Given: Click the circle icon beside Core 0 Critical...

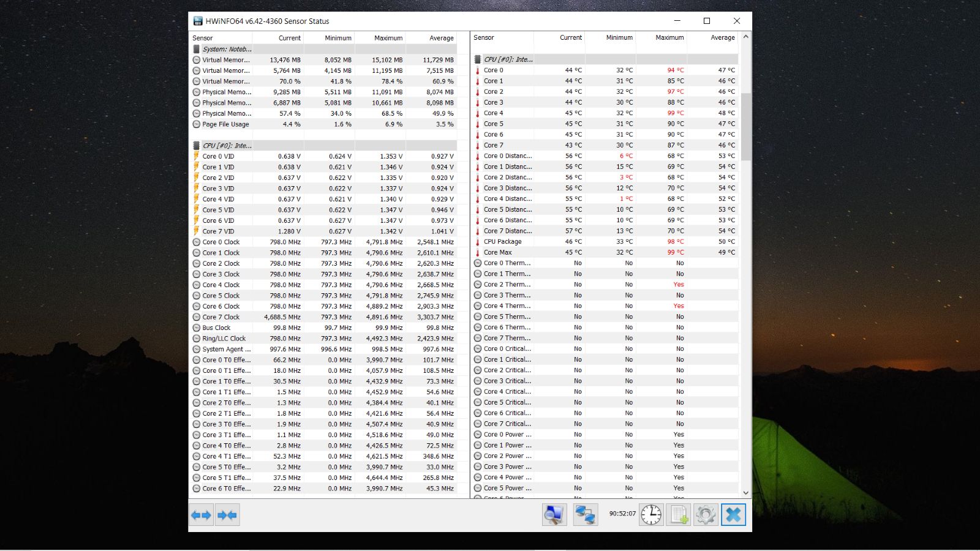Looking at the screenshot, I should click(x=478, y=349).
